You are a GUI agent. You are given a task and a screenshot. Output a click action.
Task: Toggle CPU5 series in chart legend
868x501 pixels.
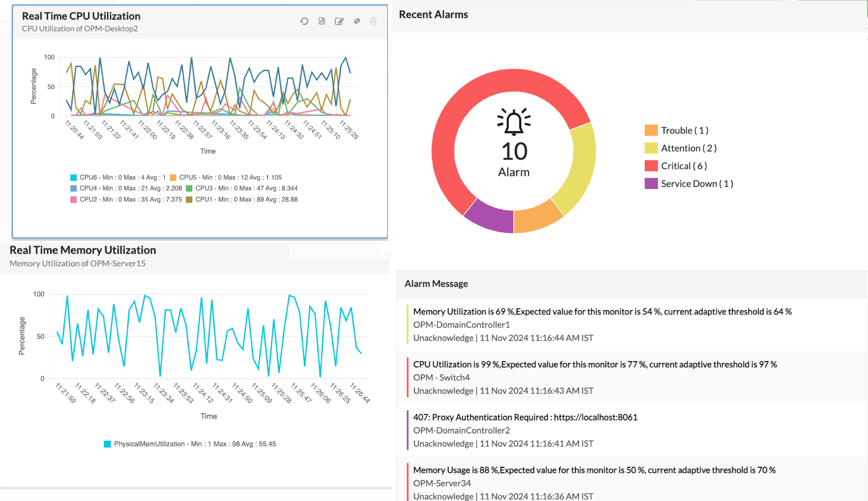pos(225,178)
